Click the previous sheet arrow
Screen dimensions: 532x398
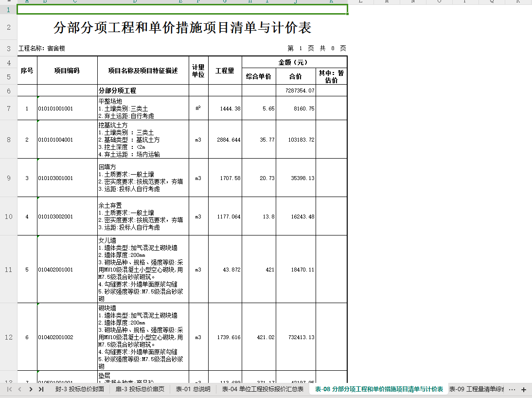click(x=19, y=389)
